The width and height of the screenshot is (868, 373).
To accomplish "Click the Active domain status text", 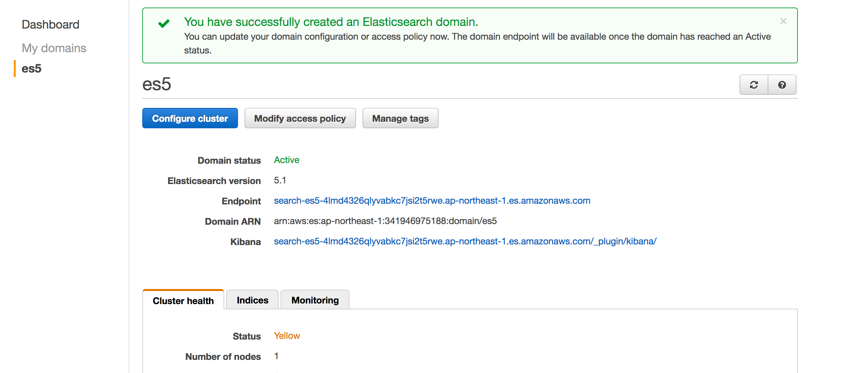I will 286,160.
